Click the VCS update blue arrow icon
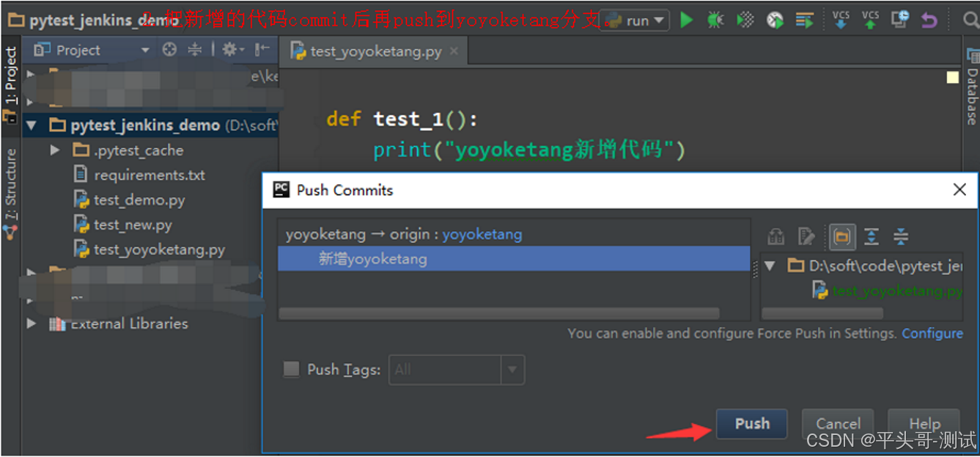The height and width of the screenshot is (457, 980). 841,21
